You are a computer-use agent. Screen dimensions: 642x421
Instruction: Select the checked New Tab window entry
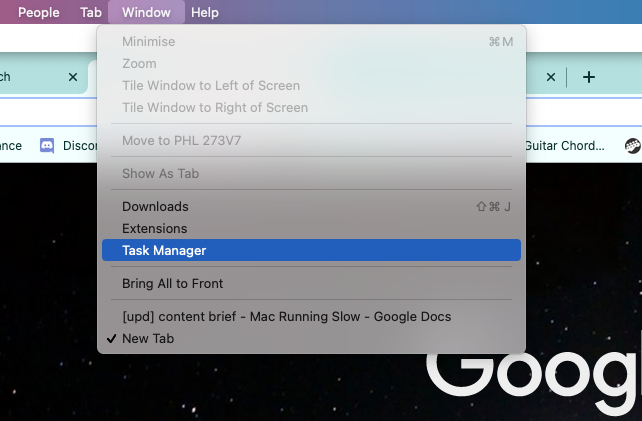(311, 339)
